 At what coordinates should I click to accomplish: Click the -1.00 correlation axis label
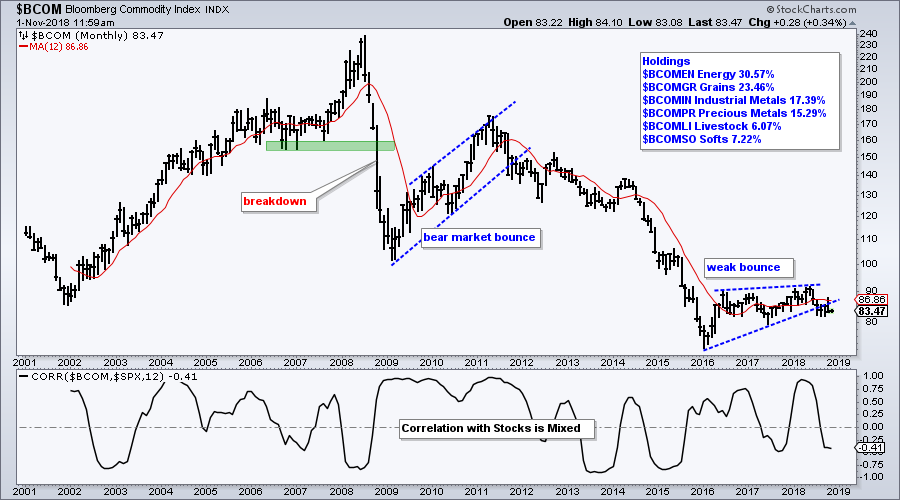click(871, 477)
